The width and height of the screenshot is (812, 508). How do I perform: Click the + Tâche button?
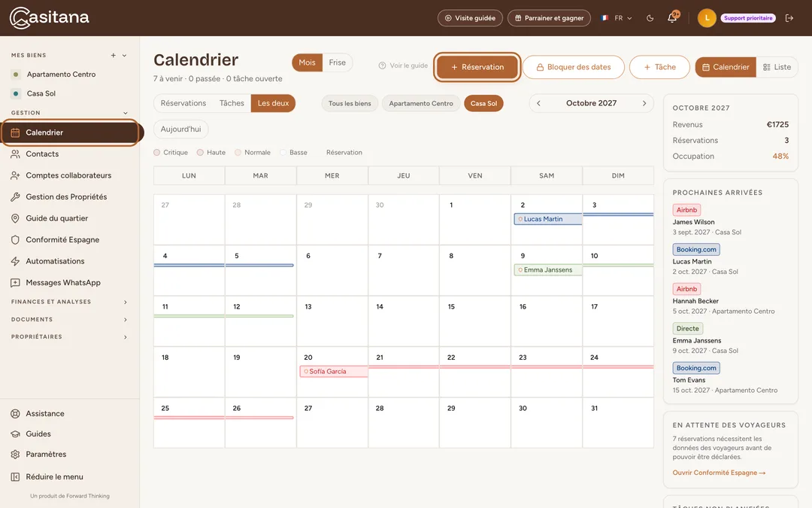[x=659, y=67]
